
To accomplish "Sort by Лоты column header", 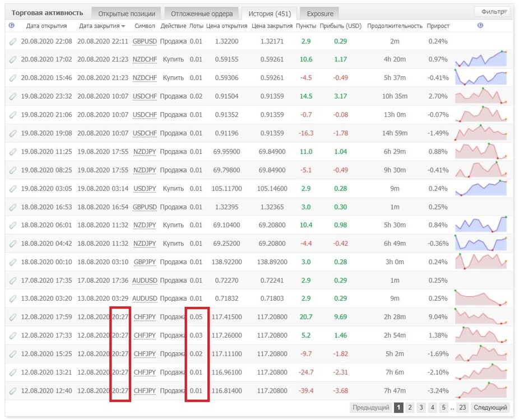I will click(x=196, y=26).
